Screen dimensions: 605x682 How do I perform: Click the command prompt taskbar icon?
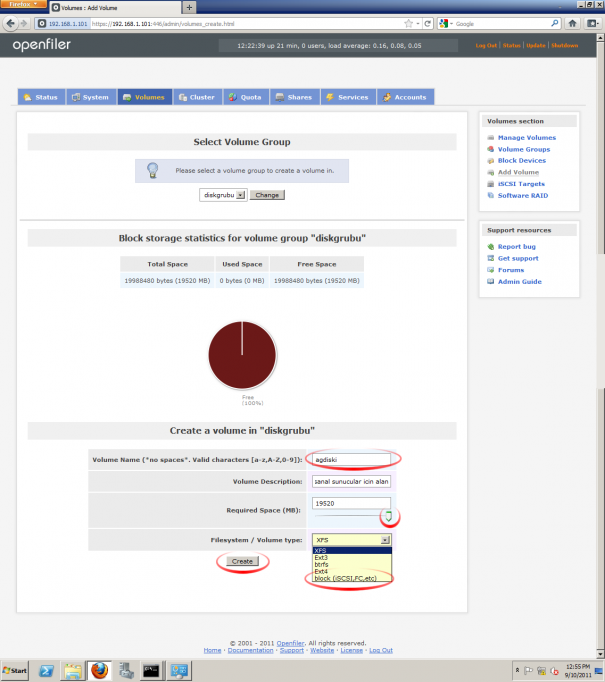(151, 671)
